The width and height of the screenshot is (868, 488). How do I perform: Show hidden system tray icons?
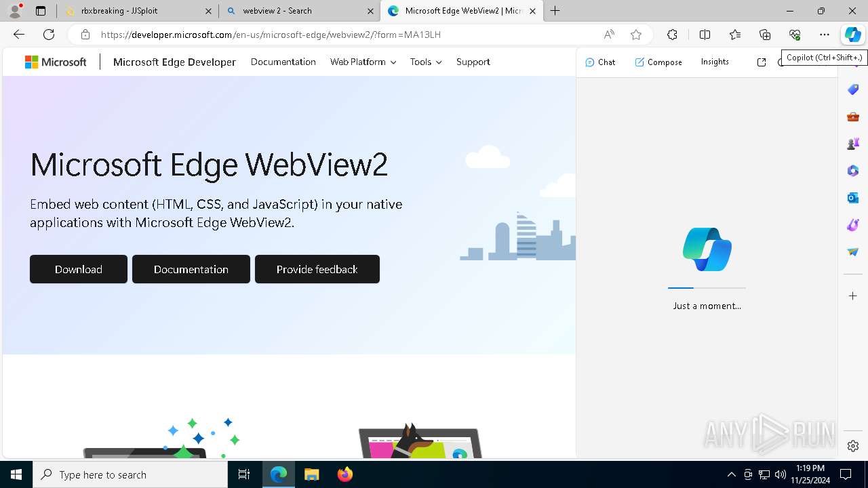[x=731, y=474]
